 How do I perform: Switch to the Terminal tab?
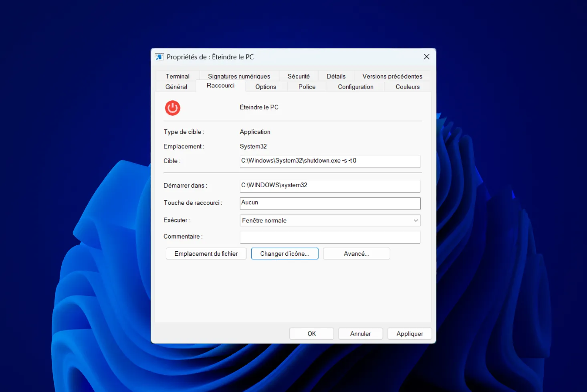pyautogui.click(x=177, y=76)
